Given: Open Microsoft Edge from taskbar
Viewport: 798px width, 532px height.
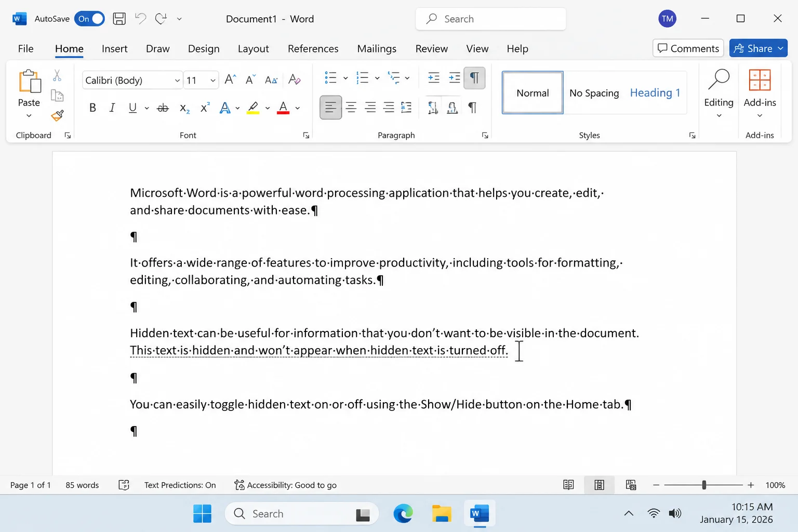Looking at the screenshot, I should pos(403,514).
